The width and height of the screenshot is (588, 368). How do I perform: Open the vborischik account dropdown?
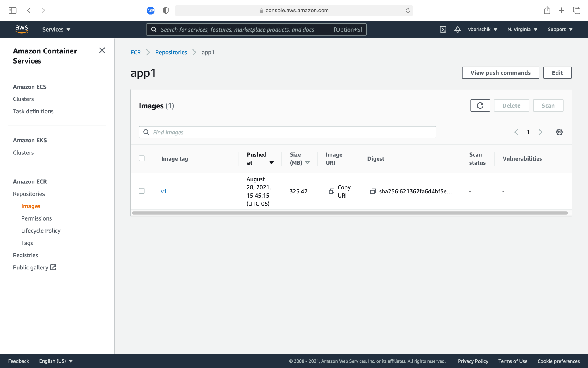pos(483,29)
